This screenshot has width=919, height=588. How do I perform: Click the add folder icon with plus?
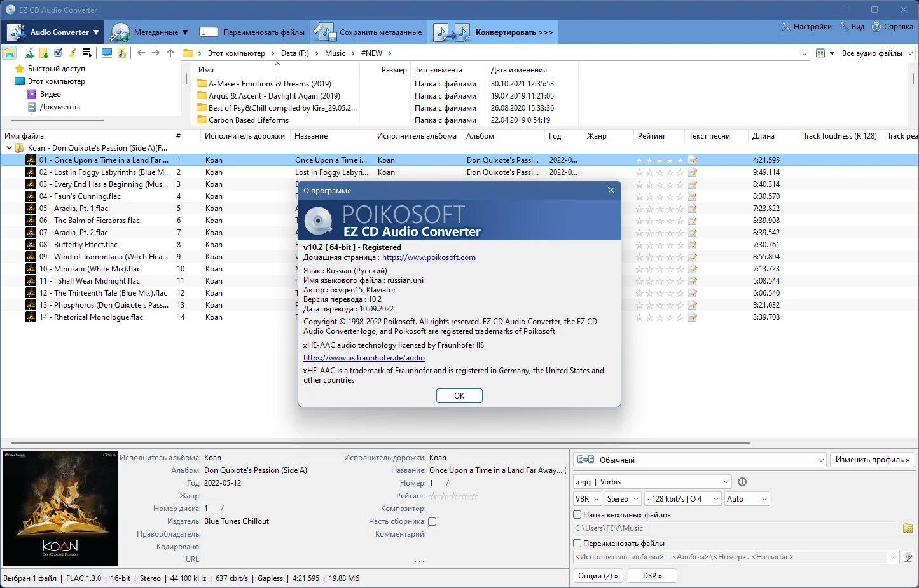[43, 53]
